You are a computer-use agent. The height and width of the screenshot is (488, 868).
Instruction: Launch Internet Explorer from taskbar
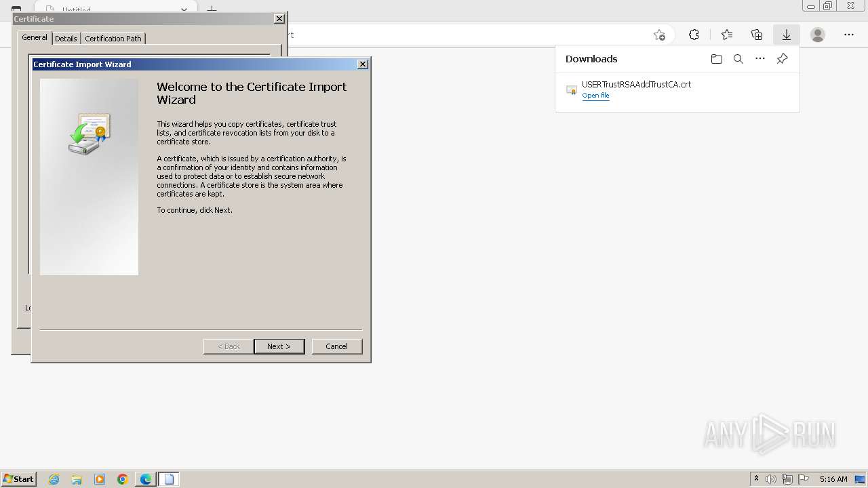[x=54, y=479]
